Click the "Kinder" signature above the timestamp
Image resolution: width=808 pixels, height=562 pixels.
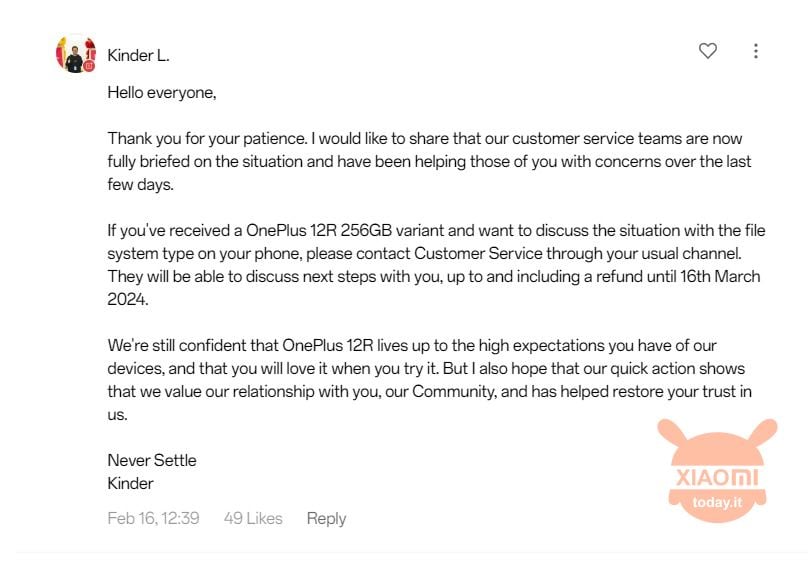coord(130,483)
